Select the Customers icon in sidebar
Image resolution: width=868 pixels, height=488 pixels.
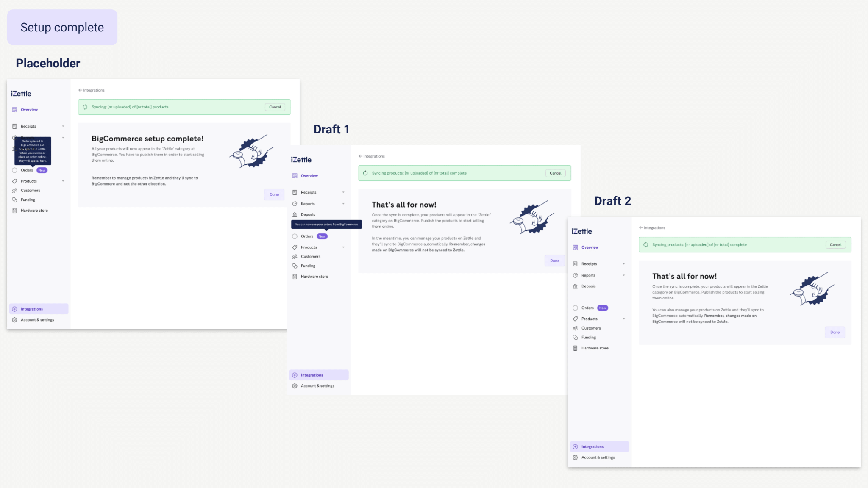tap(15, 190)
